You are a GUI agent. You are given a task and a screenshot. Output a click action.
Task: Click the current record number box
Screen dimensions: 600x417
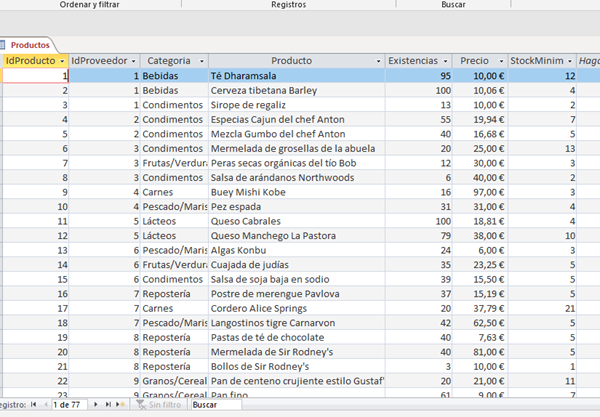(68, 405)
